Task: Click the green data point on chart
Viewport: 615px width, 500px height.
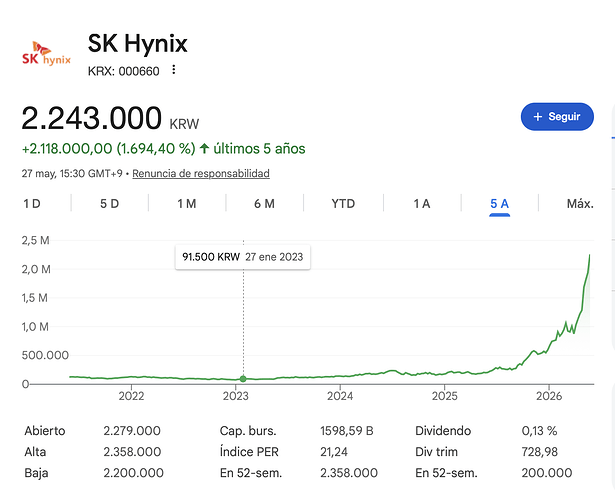Action: tap(243, 379)
